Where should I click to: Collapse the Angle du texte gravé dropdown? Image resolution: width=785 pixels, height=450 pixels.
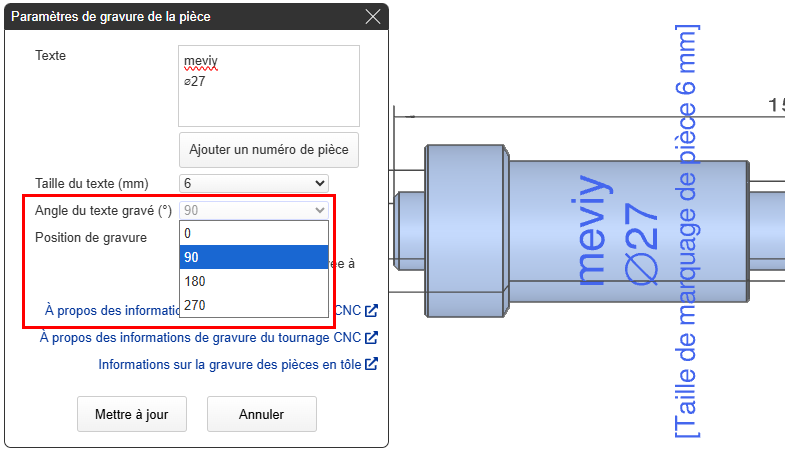coord(254,210)
